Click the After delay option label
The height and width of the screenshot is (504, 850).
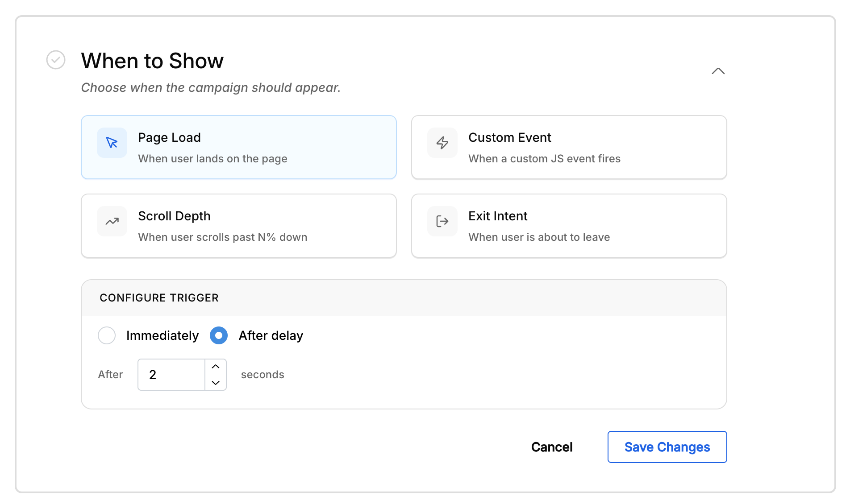tap(271, 335)
